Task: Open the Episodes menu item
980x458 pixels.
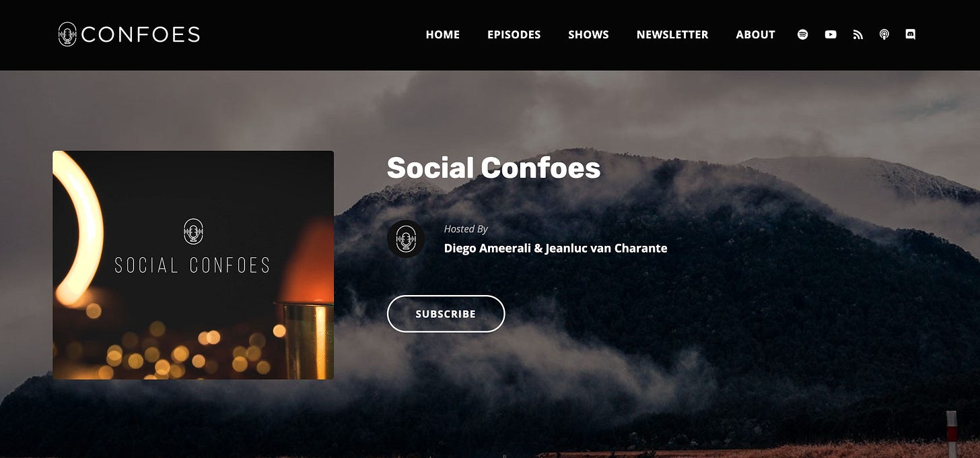Action: click(x=514, y=34)
